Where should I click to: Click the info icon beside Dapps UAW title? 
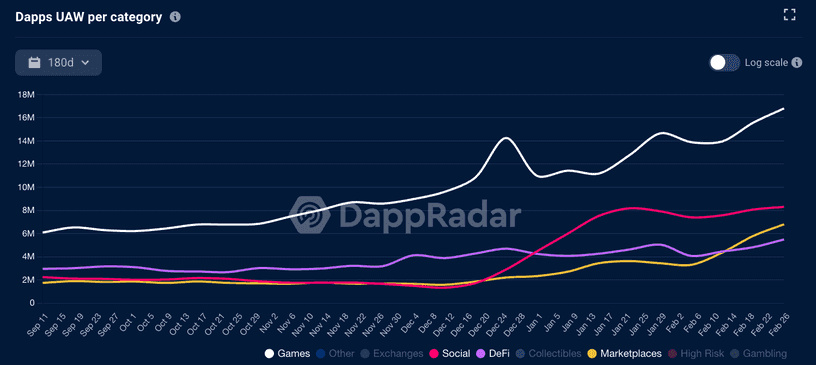click(175, 17)
